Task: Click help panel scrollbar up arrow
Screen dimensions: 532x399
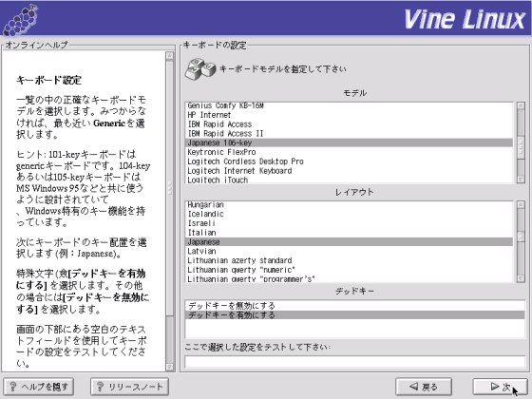Action: click(x=170, y=56)
